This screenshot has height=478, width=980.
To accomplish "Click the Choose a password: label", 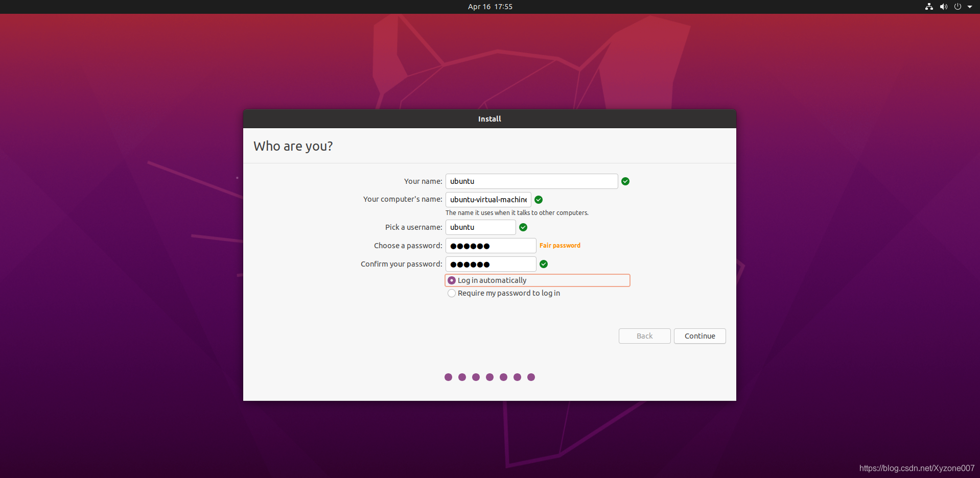I will click(x=408, y=246).
